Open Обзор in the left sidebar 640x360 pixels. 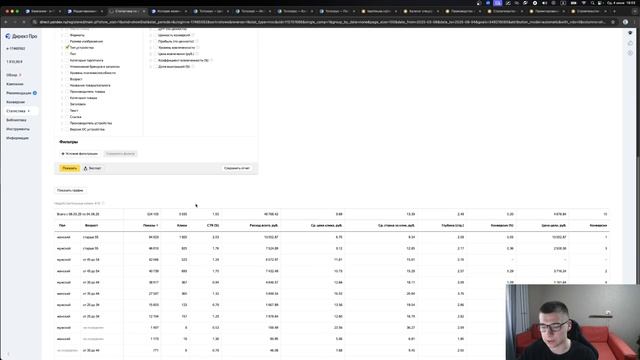coord(11,75)
